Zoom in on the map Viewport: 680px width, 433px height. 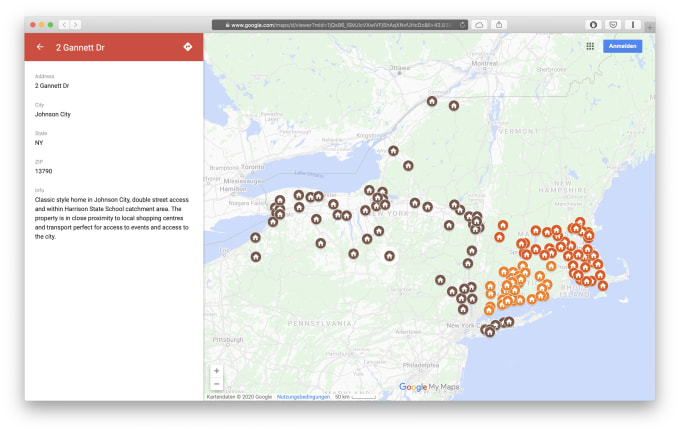pyautogui.click(x=216, y=371)
